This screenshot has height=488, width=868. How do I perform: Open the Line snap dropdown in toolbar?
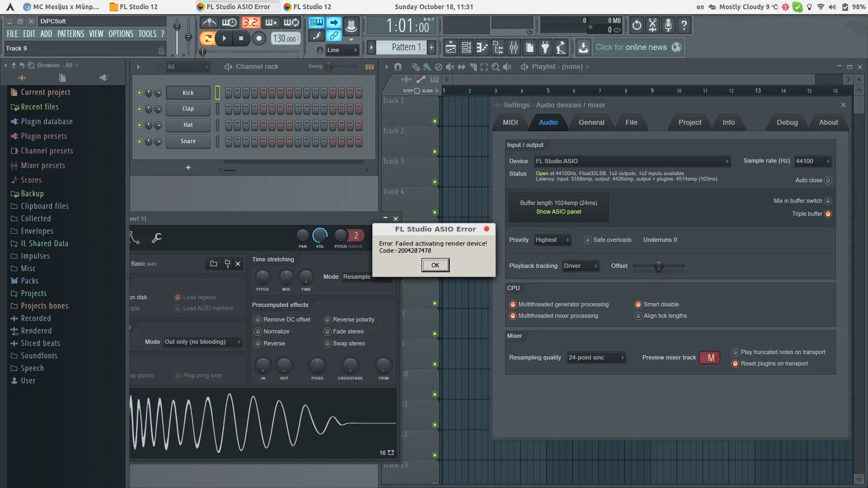pyautogui.click(x=342, y=50)
